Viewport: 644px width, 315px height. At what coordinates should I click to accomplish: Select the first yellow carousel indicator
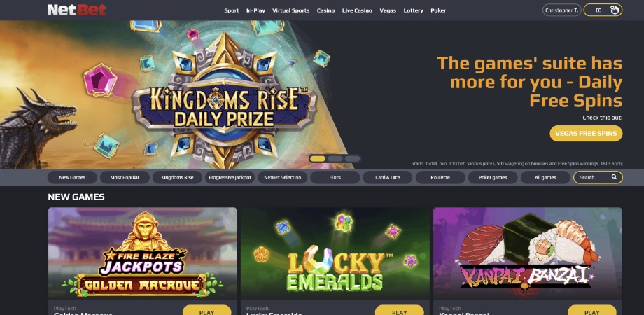pyautogui.click(x=318, y=158)
